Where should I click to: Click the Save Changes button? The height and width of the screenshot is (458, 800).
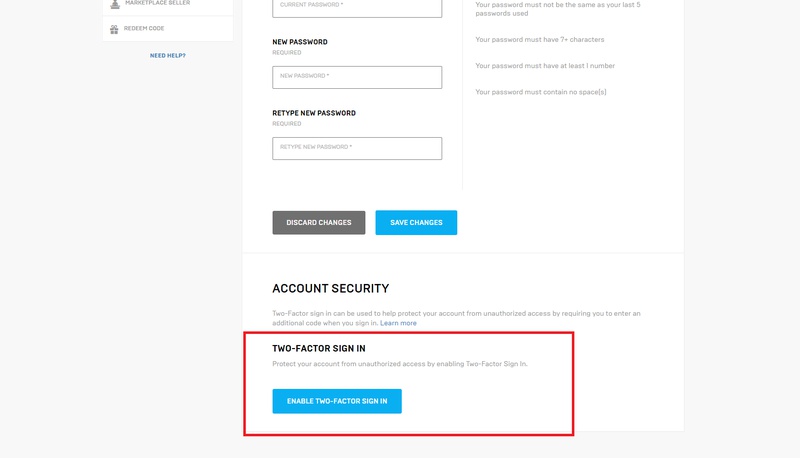click(416, 222)
